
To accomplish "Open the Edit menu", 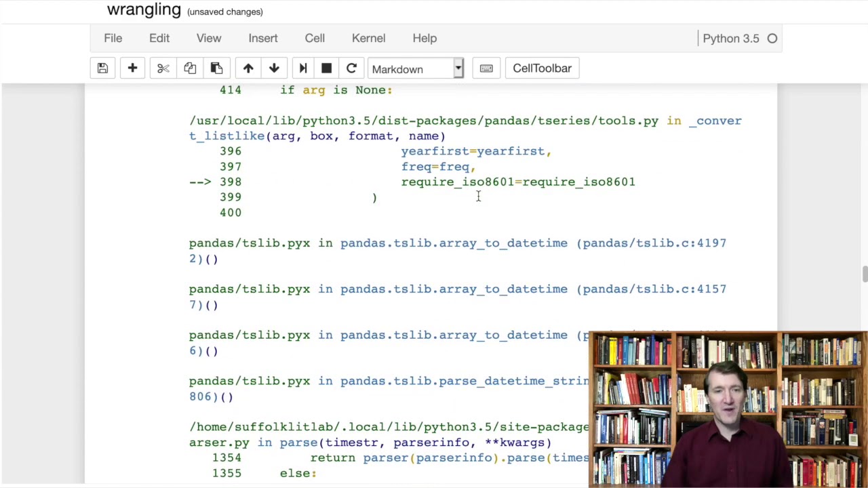I will [x=159, y=38].
